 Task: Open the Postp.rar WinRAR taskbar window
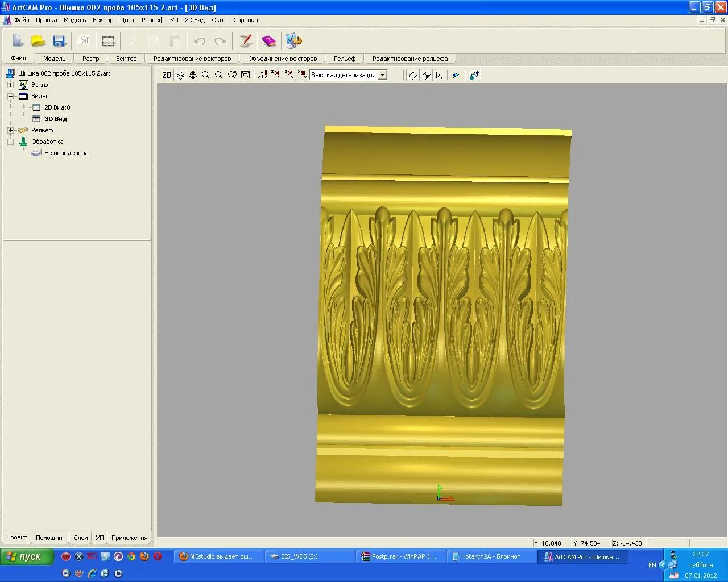point(400,556)
